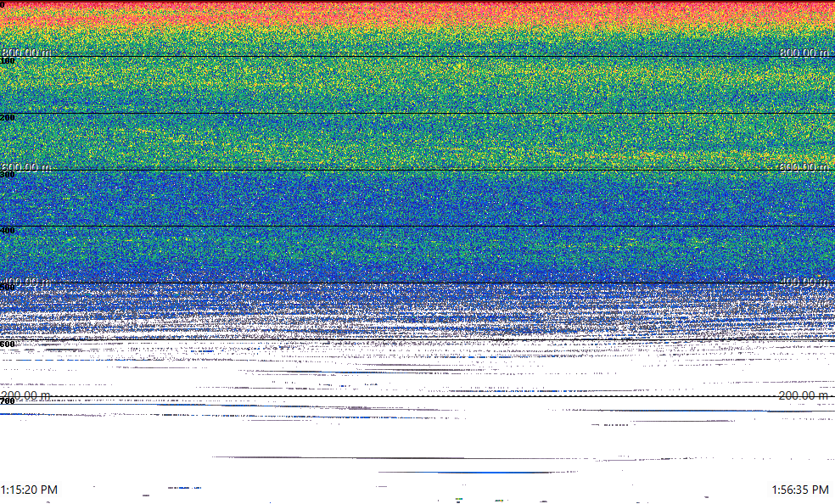This screenshot has width=835, height=504.
Task: Select the bin number 100 label
Action: (x=8, y=61)
